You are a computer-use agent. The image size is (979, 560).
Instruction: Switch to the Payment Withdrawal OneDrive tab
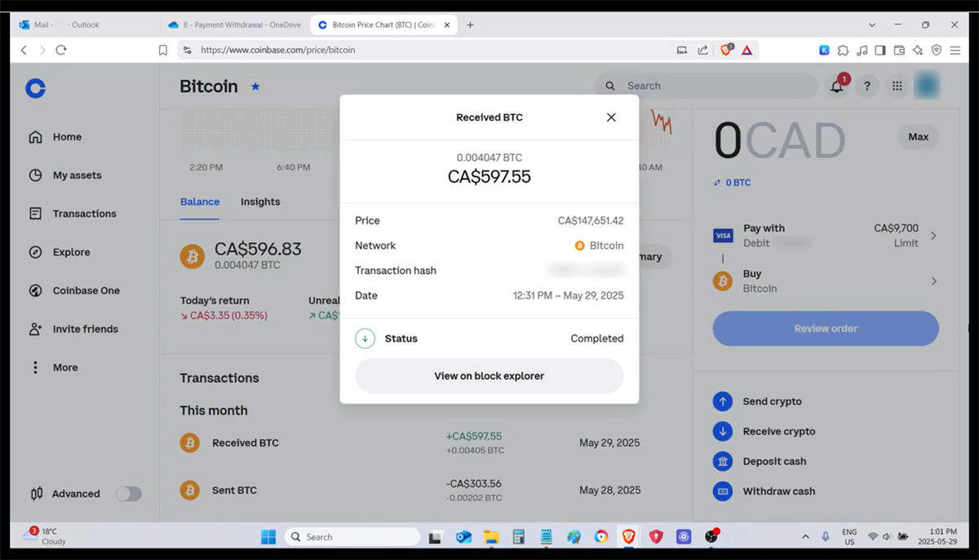pos(235,24)
